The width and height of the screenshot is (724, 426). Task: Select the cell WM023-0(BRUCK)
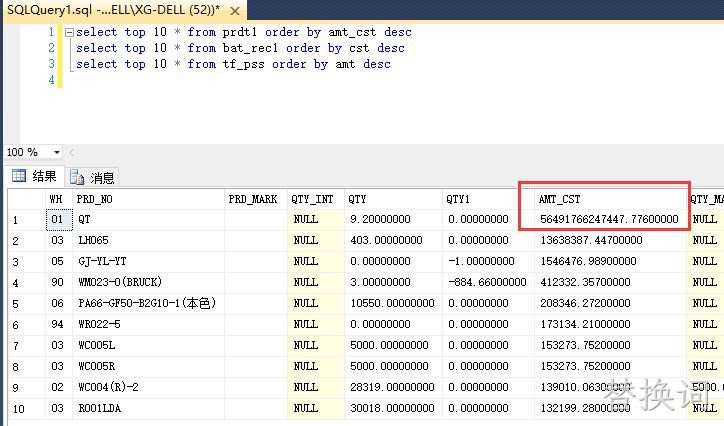149,282
